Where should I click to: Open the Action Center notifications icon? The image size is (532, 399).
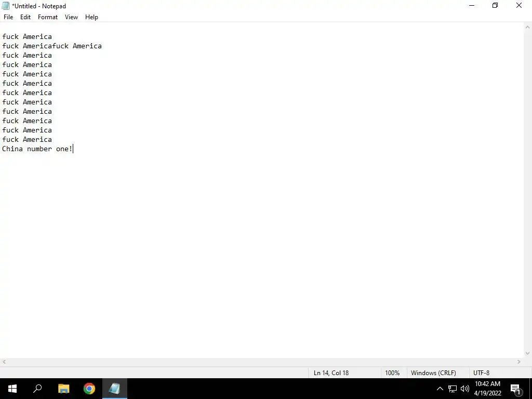[515, 389]
